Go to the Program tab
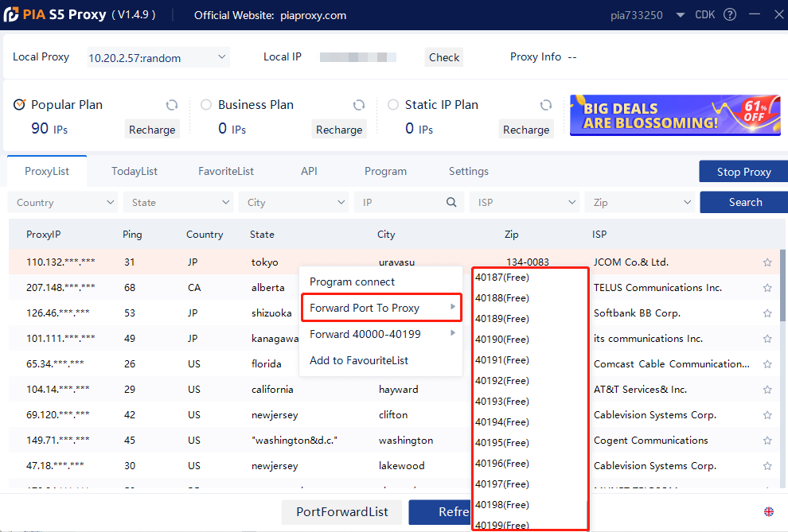 pyautogui.click(x=385, y=171)
